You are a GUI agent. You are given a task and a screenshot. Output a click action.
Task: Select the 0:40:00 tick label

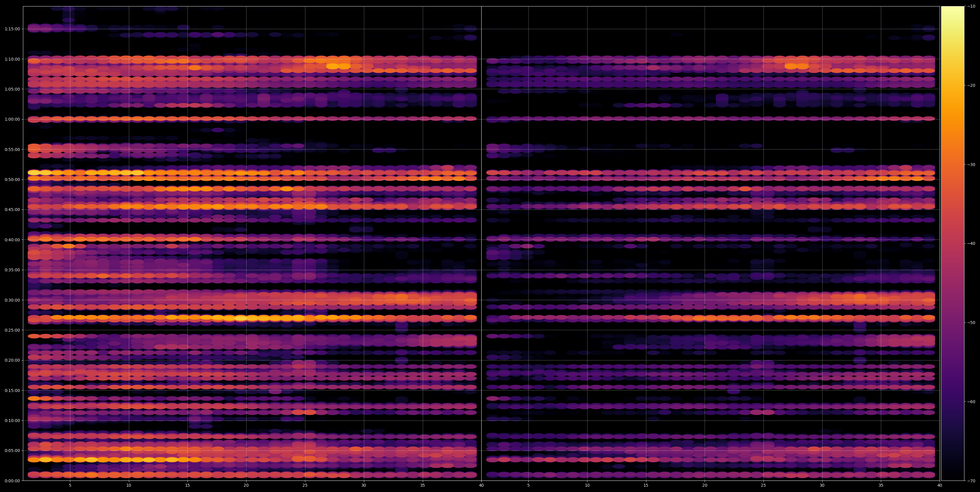[12, 240]
